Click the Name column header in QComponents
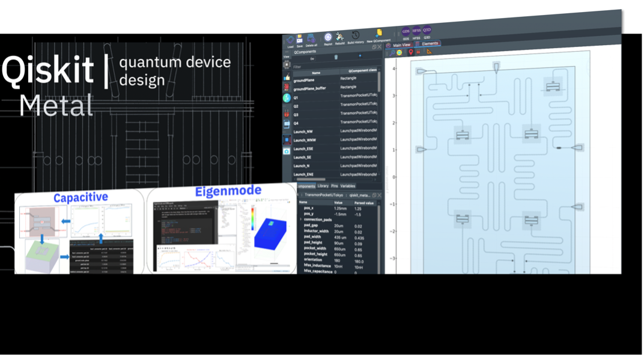Viewport: 644px width, 356px height. point(315,73)
